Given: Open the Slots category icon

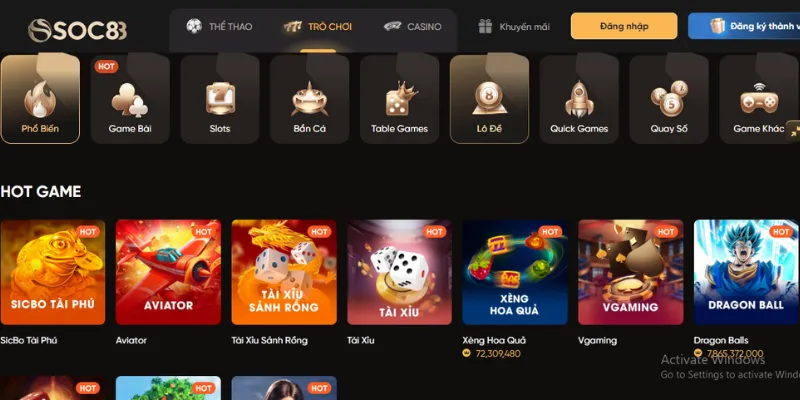Looking at the screenshot, I should [x=220, y=99].
